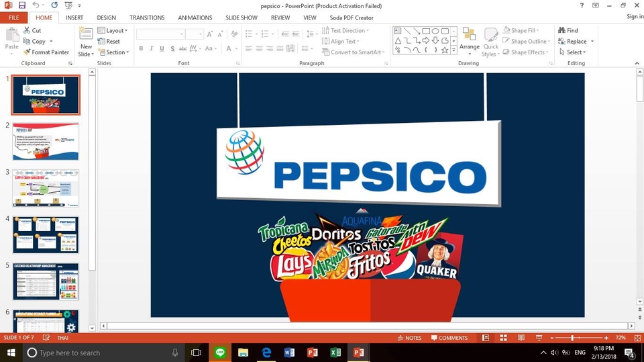The width and height of the screenshot is (644, 362).
Task: Switch to the TRANSITIONS tab
Action: [x=147, y=17]
